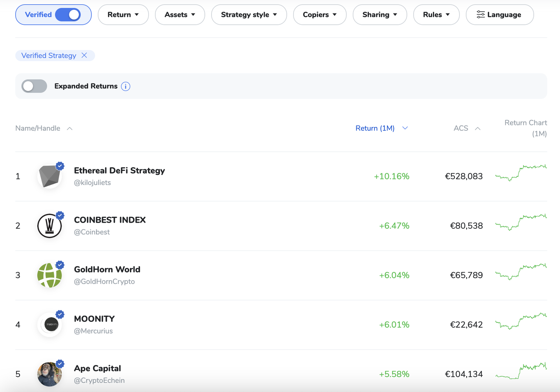The width and height of the screenshot is (560, 392).
Task: Click the Ape Capital monkey avatar
Action: click(x=49, y=374)
